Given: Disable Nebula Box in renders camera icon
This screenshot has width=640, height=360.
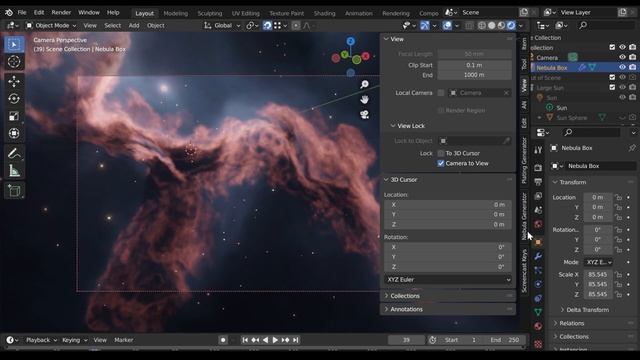Looking at the screenshot, I should tap(632, 67).
